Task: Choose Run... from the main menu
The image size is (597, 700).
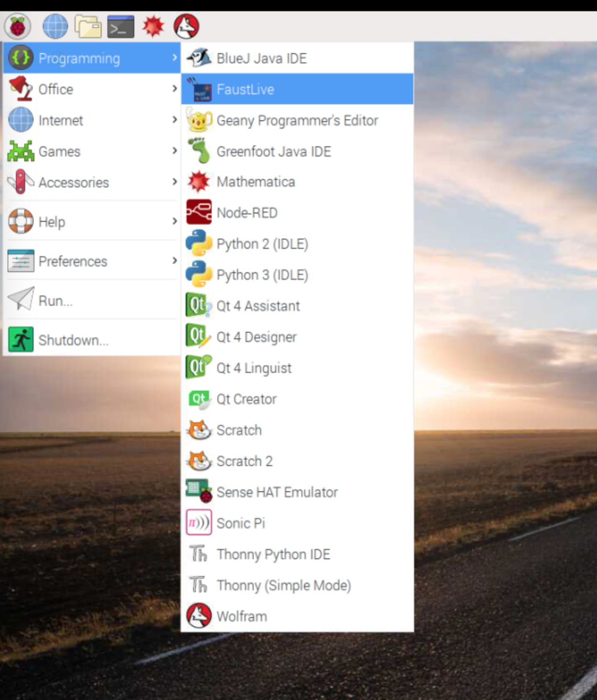Action: coord(92,300)
